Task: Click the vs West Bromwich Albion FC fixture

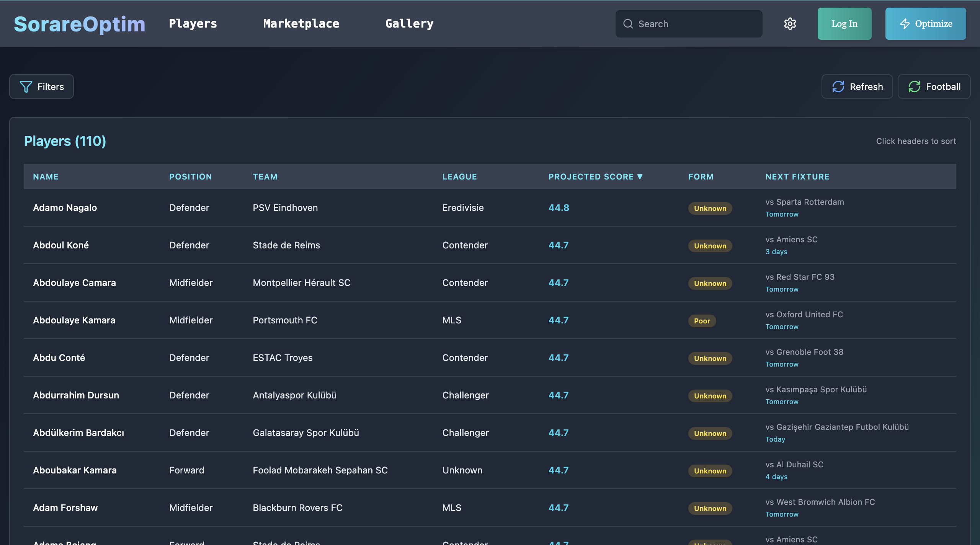Action: point(820,502)
